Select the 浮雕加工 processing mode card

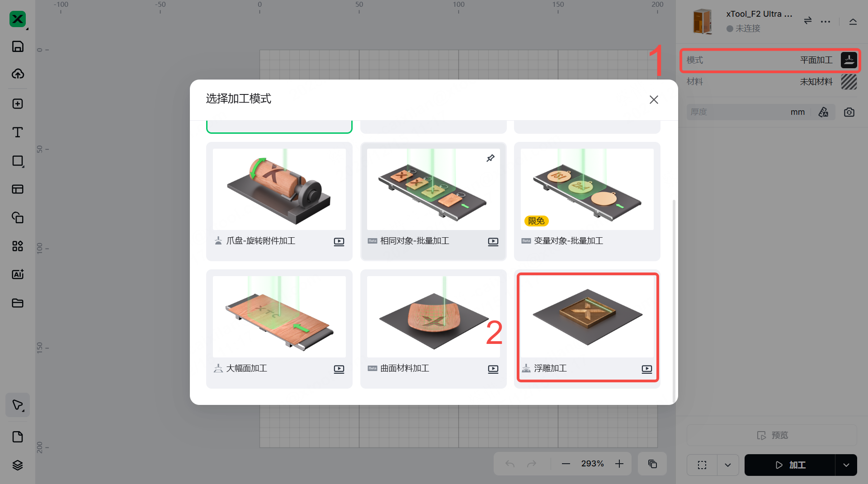(587, 328)
